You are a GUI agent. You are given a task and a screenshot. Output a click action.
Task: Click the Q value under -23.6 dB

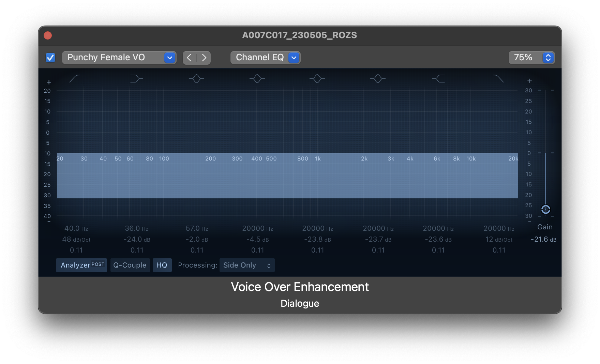tap(438, 250)
